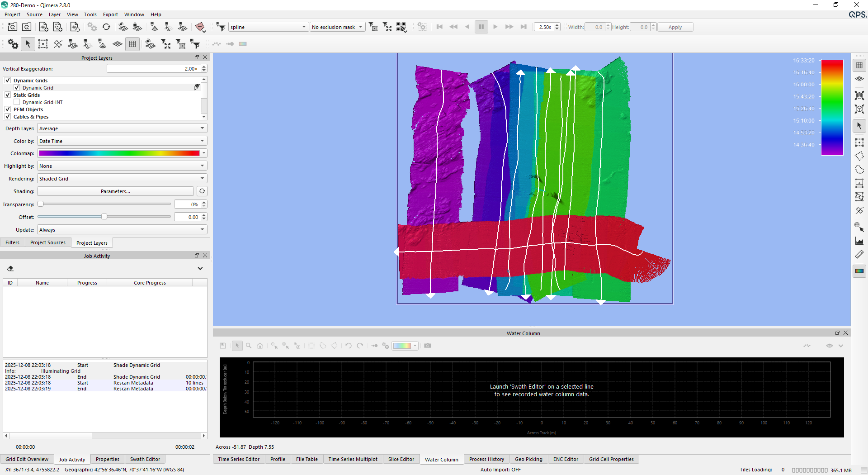Click the Offset slider handle
The height and width of the screenshot is (475, 868).
point(104,217)
